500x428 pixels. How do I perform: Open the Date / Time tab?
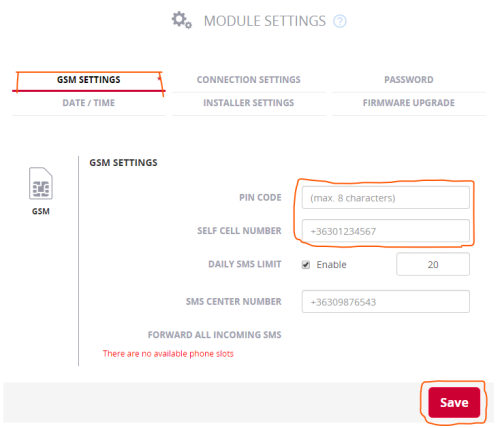click(x=89, y=103)
